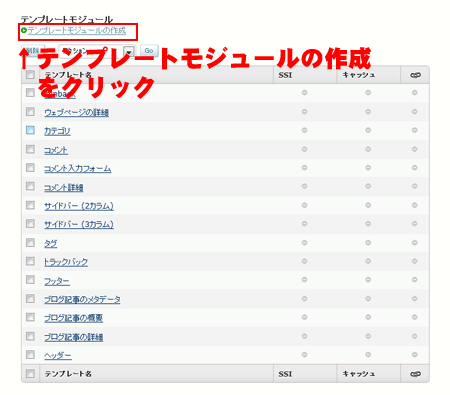Check the ブログ記事の概要 checkbox
This screenshot has width=450, height=395.
[30, 317]
